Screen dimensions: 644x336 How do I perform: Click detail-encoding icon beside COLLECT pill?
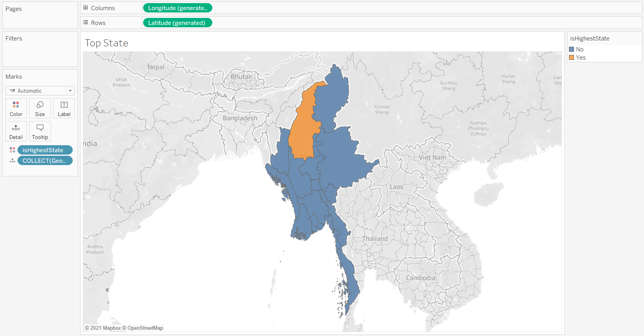(12, 160)
